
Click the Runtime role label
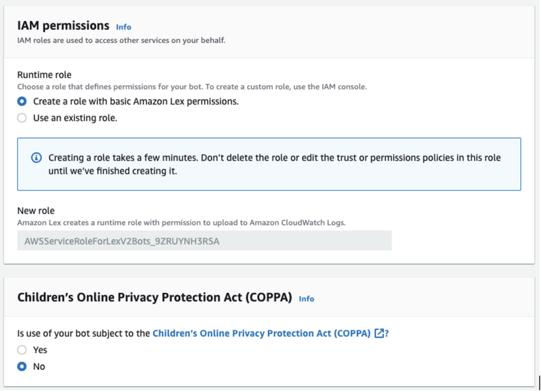tap(44, 75)
